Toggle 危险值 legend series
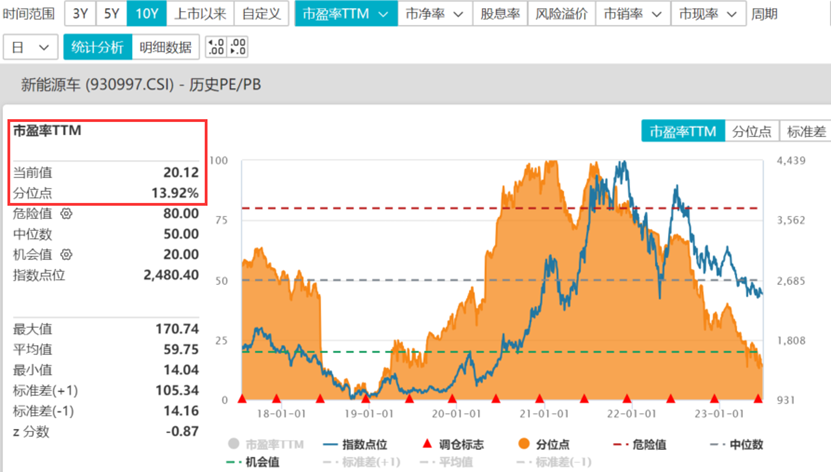The height and width of the screenshot is (472, 831). 640,444
